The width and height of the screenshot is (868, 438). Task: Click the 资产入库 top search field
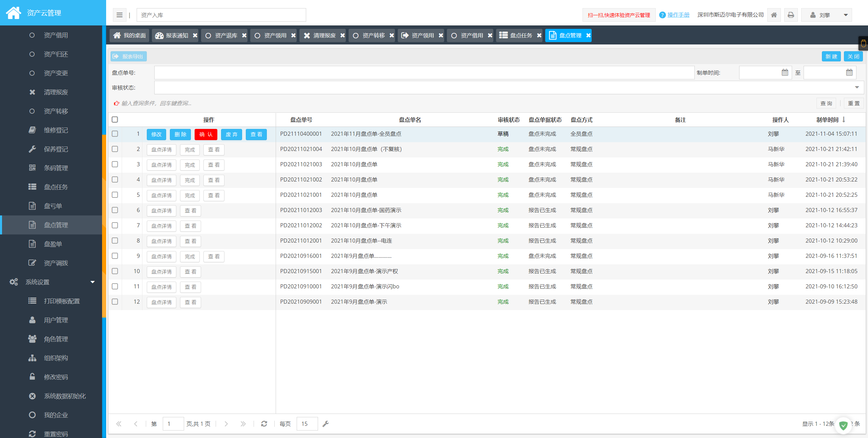[221, 15]
